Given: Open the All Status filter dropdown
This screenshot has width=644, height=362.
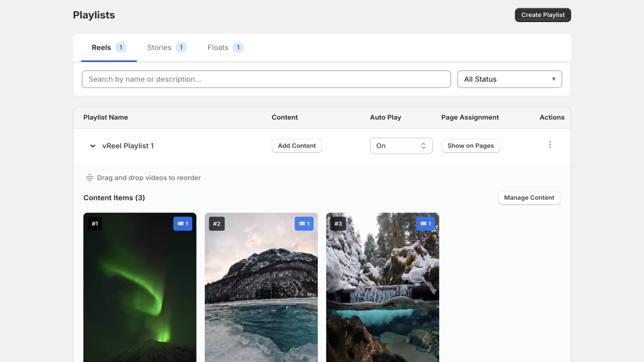Looking at the screenshot, I should (x=509, y=79).
